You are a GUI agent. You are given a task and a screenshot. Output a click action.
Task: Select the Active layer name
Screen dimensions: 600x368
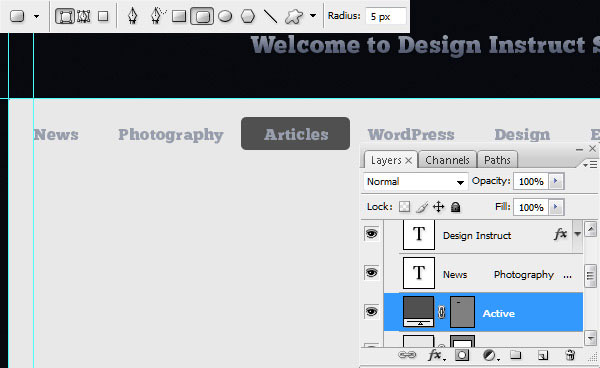pos(499,314)
